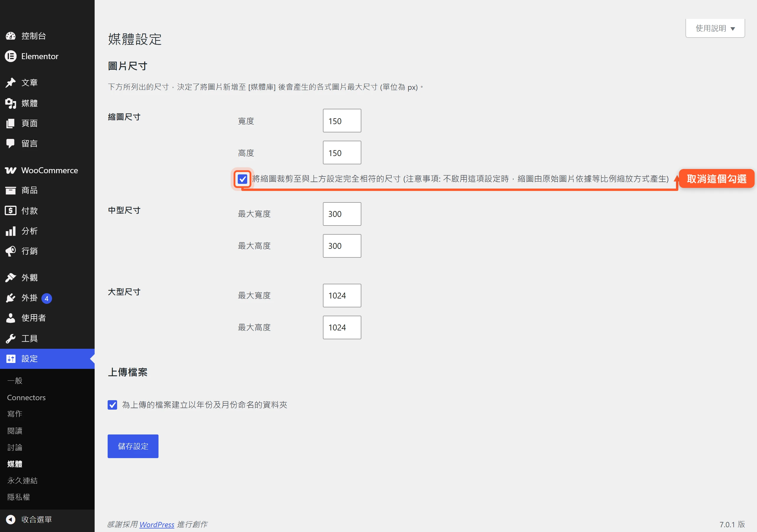Click the large size 最大高度 input
Viewport: 757px width, 532px height.
[342, 328]
